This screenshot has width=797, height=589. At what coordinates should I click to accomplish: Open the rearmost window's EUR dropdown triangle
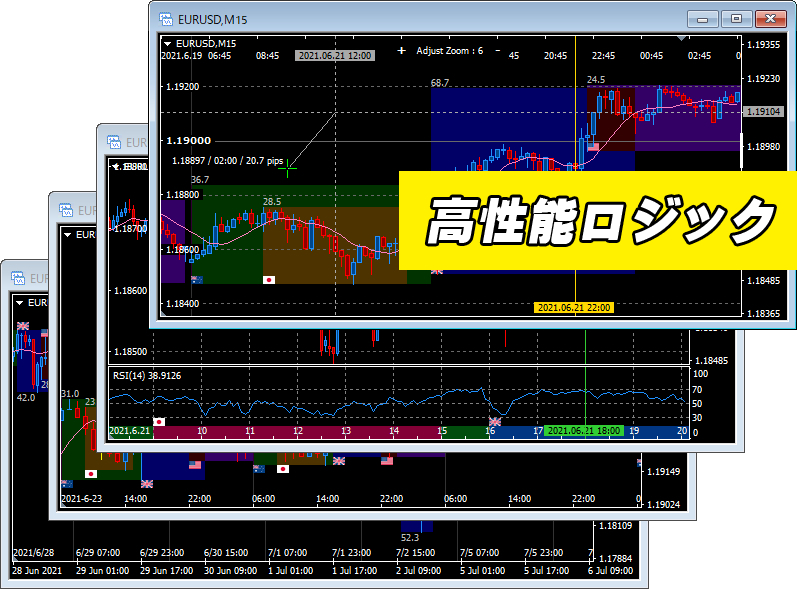20,303
